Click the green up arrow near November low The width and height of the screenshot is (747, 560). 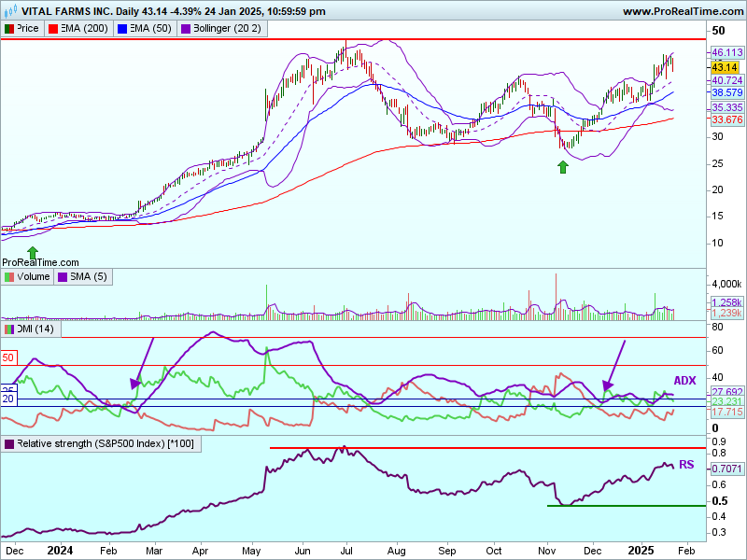(x=563, y=166)
